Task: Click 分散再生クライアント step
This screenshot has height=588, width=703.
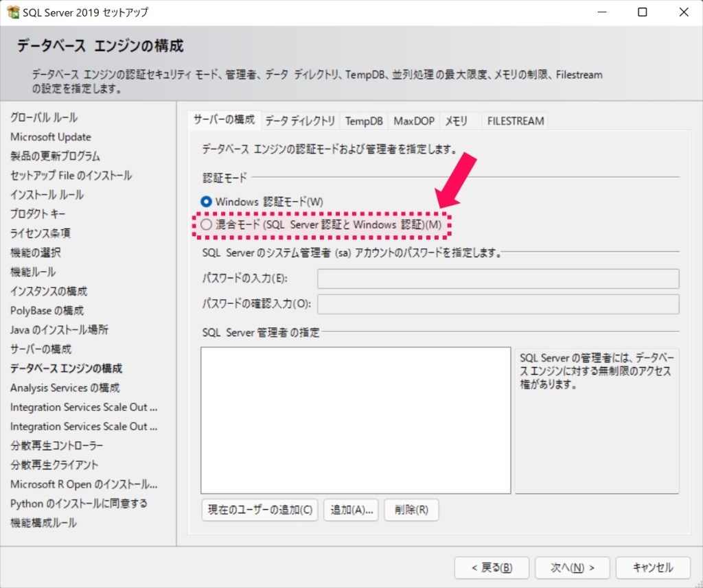Action: (x=54, y=464)
